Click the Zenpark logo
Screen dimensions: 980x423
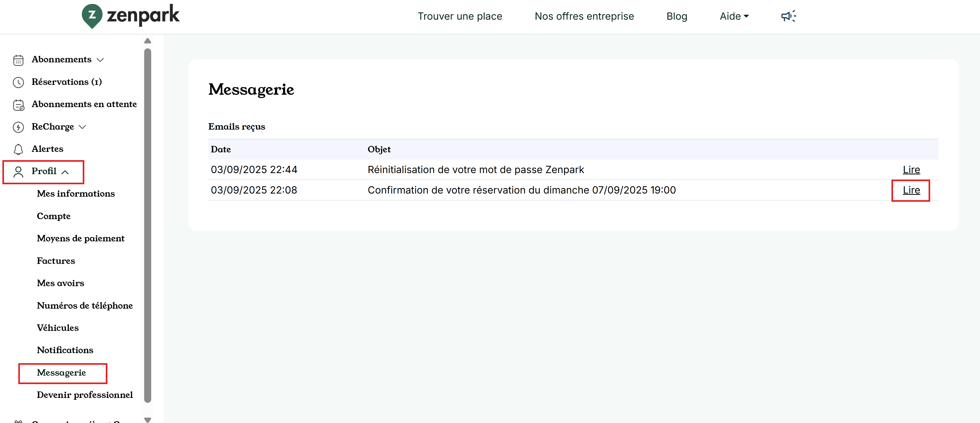pyautogui.click(x=130, y=16)
